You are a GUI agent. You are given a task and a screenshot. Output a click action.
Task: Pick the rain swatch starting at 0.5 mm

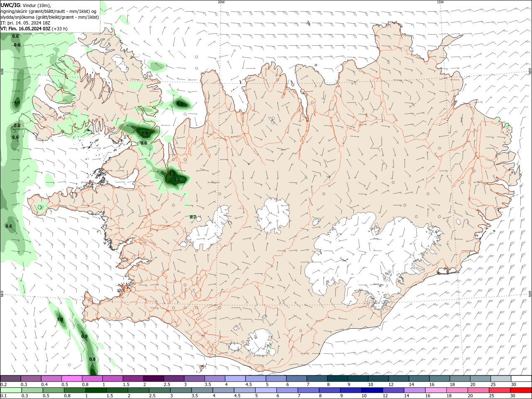coord(54,390)
